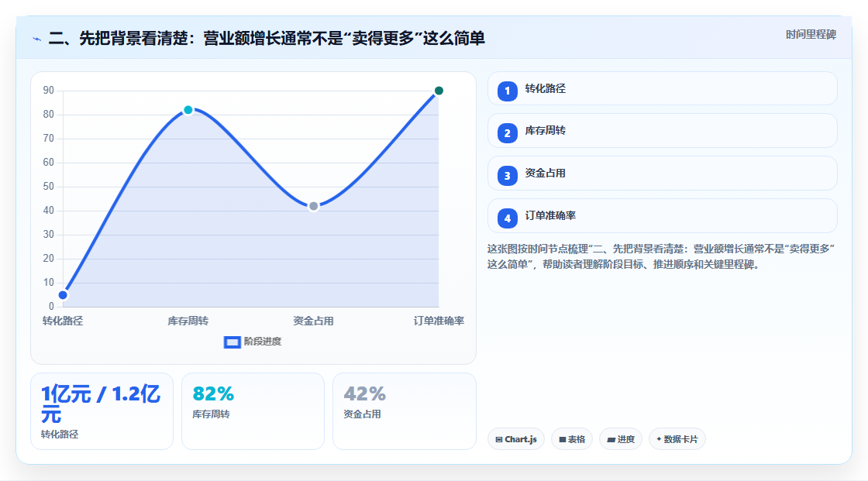Click the blue data point for 转化路径

[x=63, y=295]
